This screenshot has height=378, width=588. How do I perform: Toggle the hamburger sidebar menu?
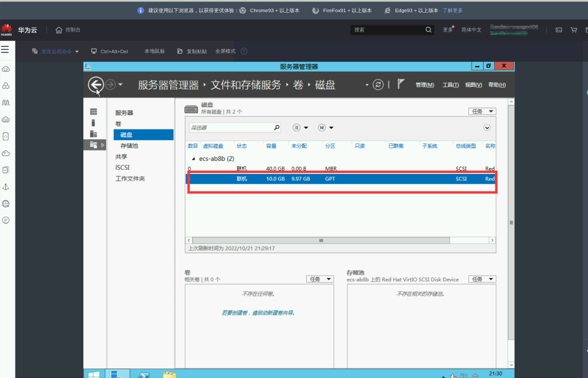(5, 50)
